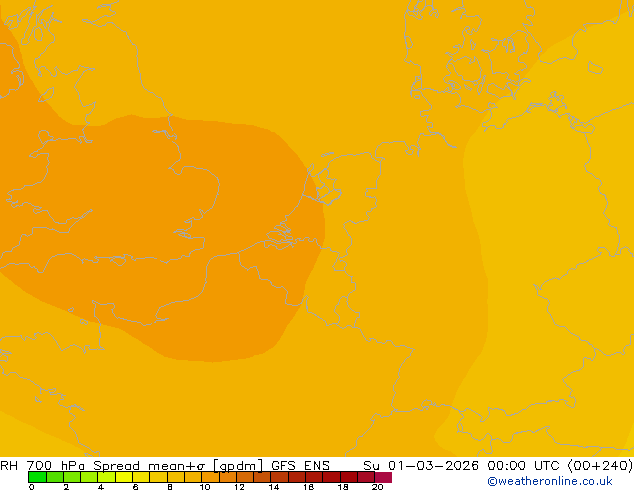Open the weatheronline.co.uk copyright link
The image size is (634, 490).
550,481
